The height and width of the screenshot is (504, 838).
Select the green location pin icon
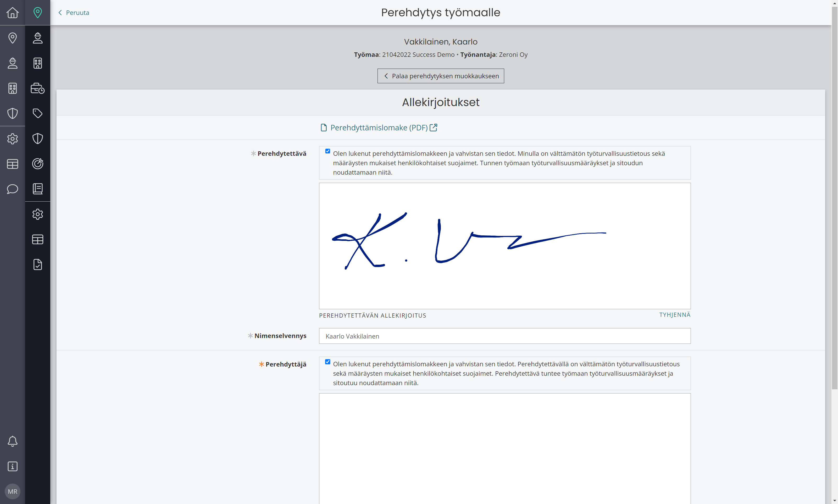tap(38, 13)
